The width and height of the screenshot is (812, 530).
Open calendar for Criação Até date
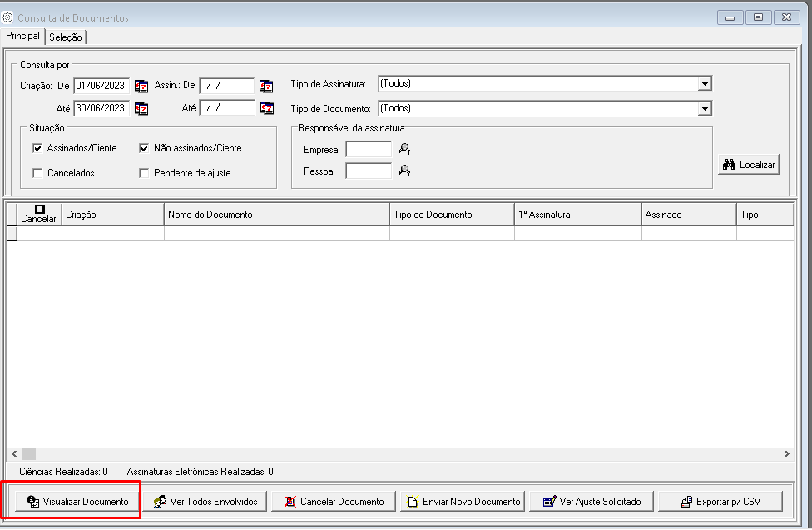click(x=141, y=108)
